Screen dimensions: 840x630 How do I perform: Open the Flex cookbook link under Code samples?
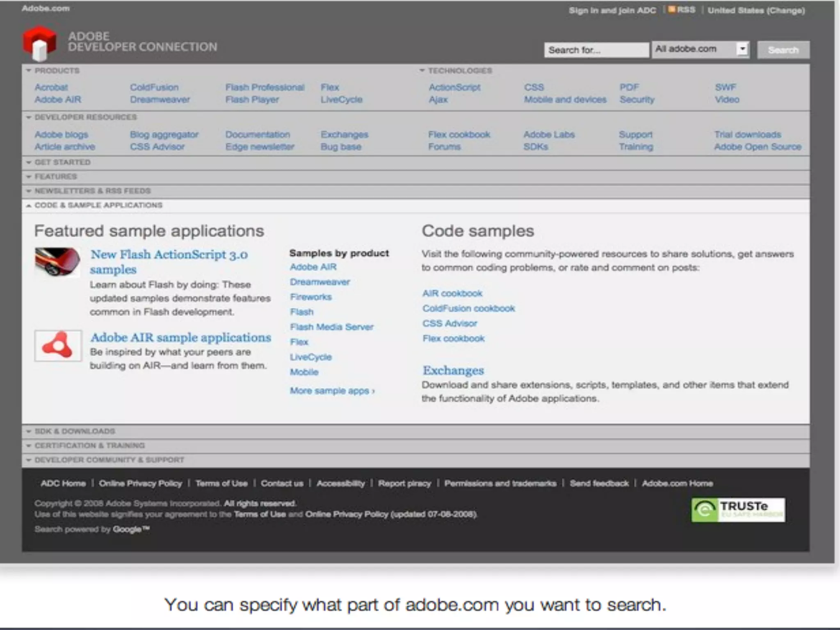tap(453, 338)
